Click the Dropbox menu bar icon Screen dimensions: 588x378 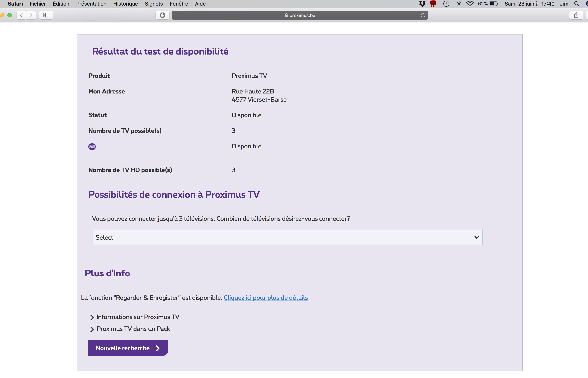tap(422, 4)
